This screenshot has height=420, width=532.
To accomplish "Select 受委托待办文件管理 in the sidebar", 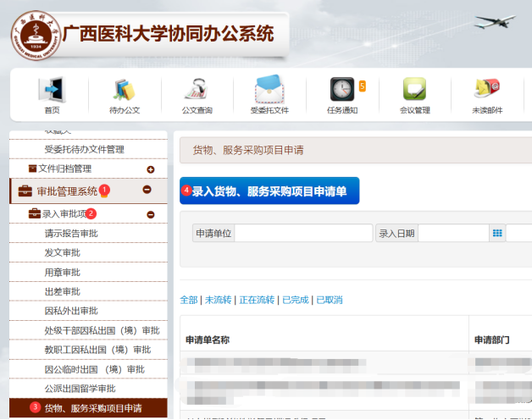I will [84, 149].
